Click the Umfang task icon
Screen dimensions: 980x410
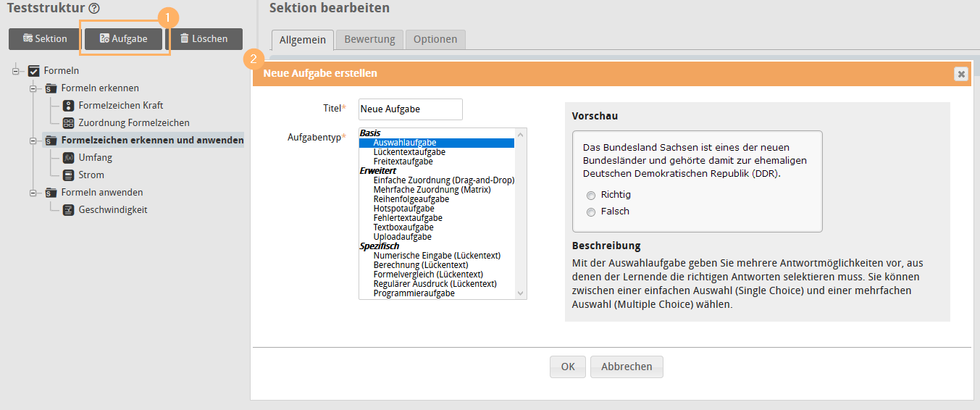(68, 158)
